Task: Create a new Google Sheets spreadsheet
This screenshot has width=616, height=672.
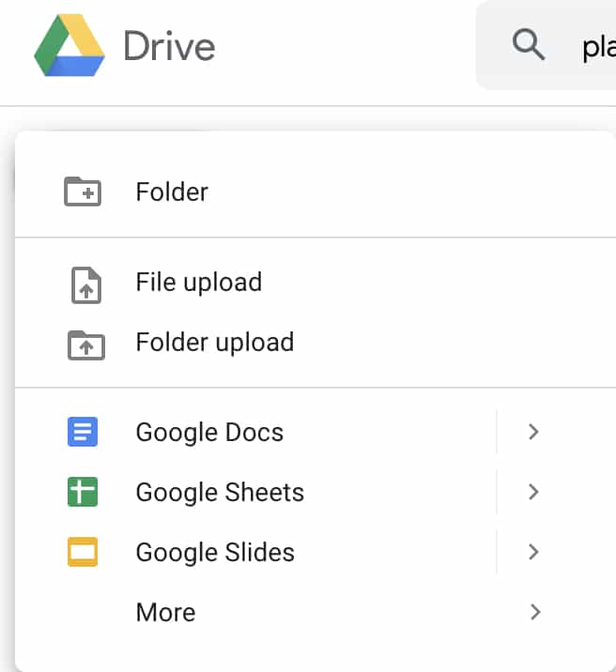Action: (x=255, y=492)
